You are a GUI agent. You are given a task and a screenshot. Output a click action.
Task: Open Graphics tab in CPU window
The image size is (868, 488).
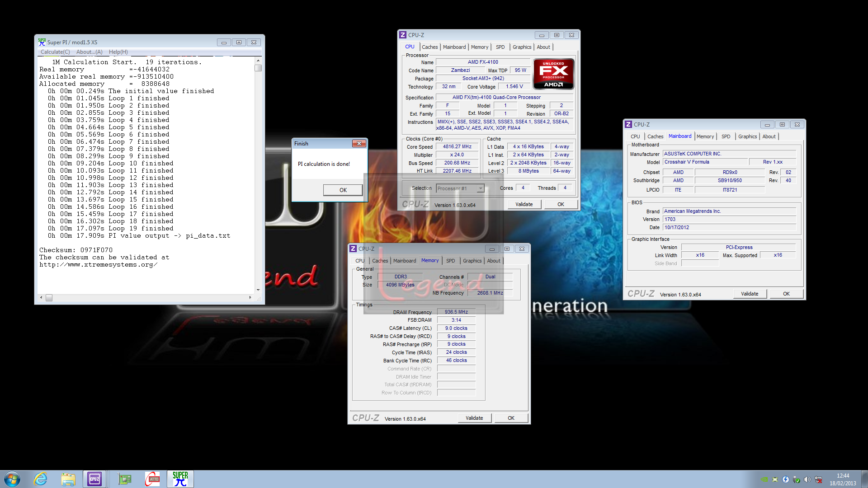522,47
